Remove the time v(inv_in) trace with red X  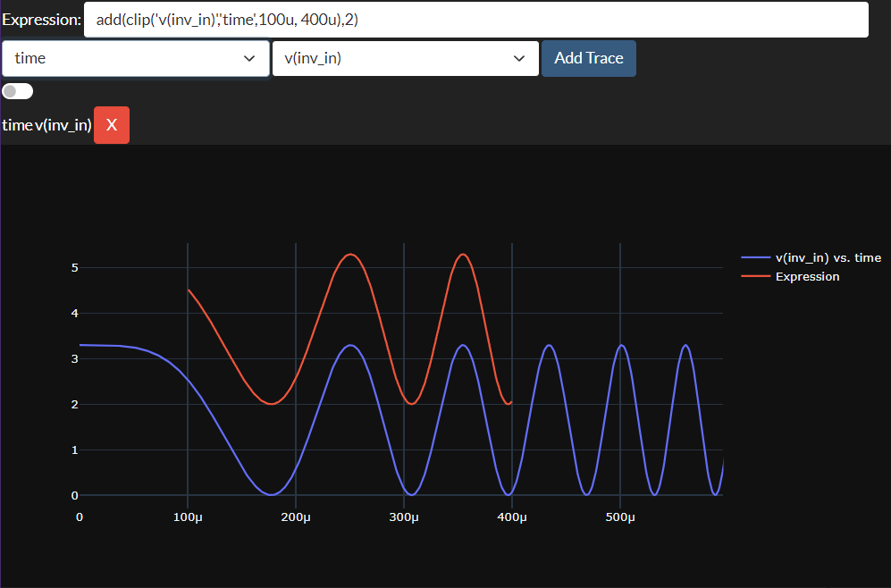[112, 125]
